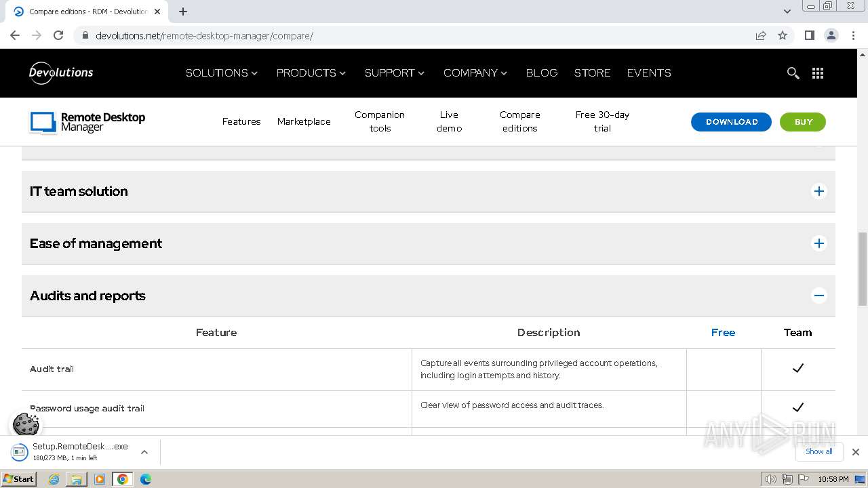The height and width of the screenshot is (488, 868).
Task: Go back to previous page
Action: 15,35
